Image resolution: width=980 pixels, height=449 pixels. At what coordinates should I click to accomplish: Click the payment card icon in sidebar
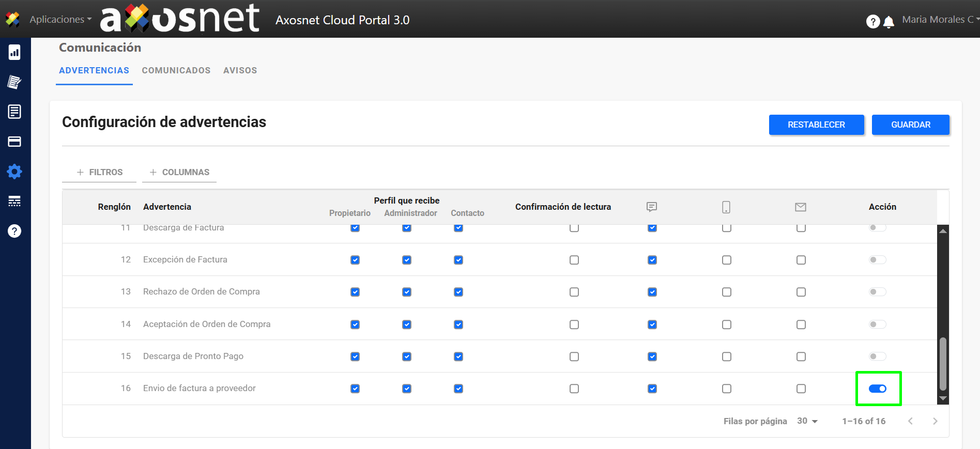14,142
